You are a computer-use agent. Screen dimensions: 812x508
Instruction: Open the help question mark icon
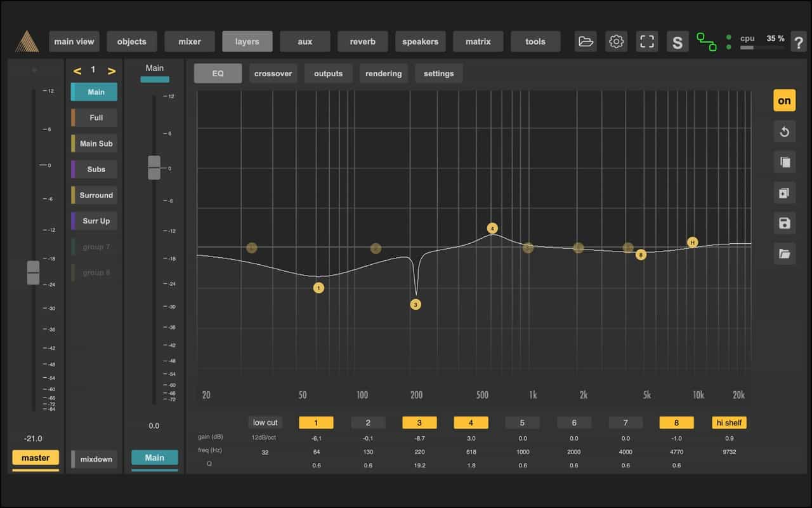pos(798,43)
